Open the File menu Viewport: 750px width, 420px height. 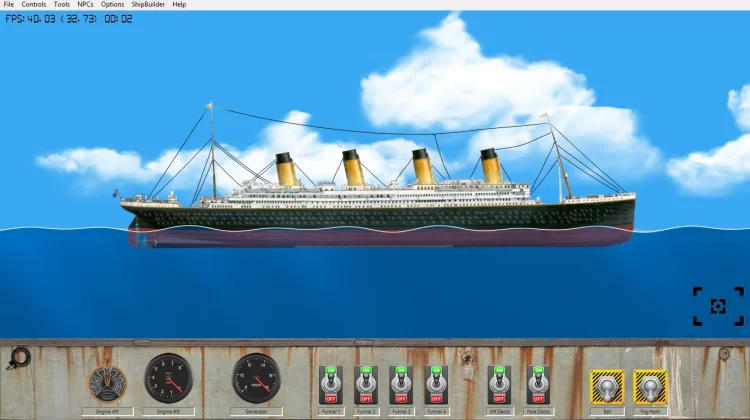(x=9, y=4)
